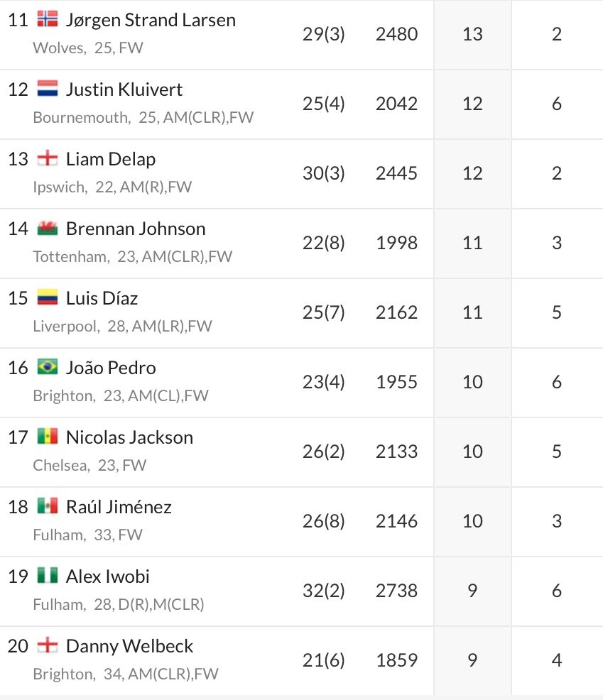Click the England flag beside Liam Delap
This screenshot has height=700, width=603.
click(48, 158)
